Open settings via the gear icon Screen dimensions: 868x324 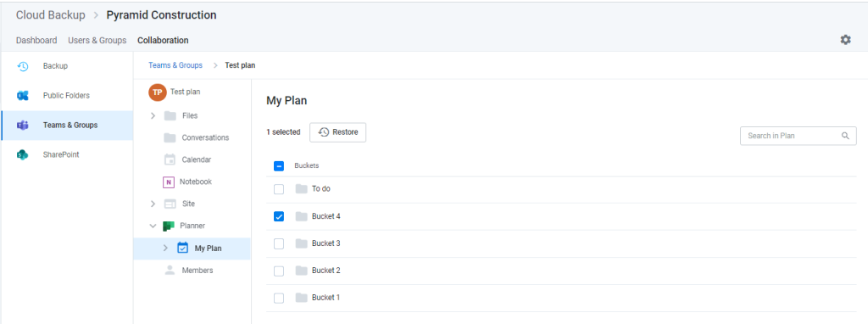[x=845, y=40]
